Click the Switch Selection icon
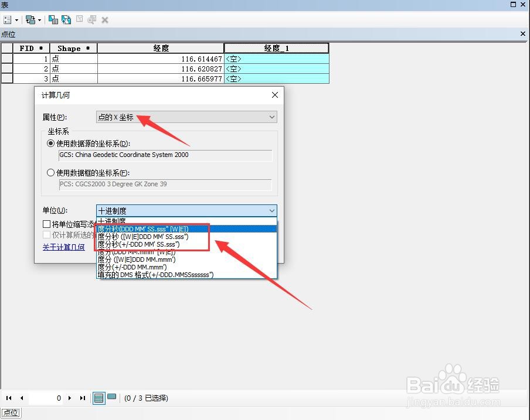Screen dimensions: 530x420 click(x=66, y=20)
